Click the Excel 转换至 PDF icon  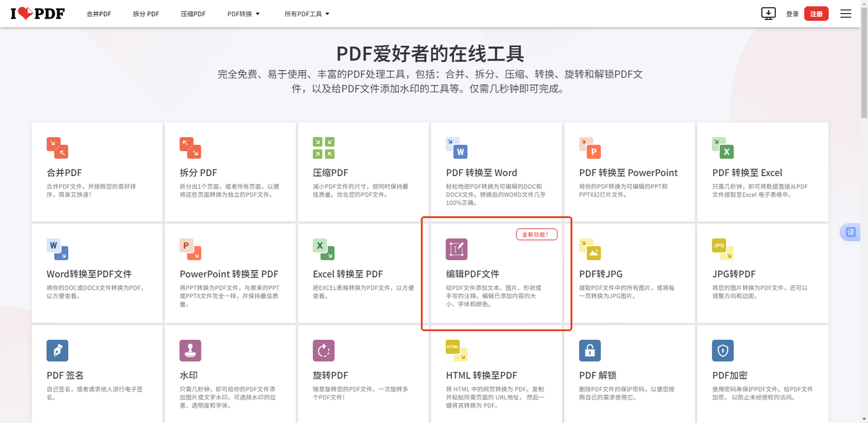(324, 249)
